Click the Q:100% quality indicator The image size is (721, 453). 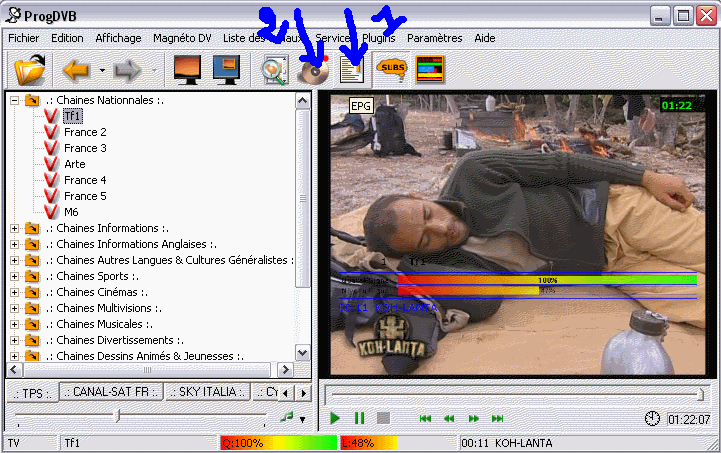tap(278, 443)
